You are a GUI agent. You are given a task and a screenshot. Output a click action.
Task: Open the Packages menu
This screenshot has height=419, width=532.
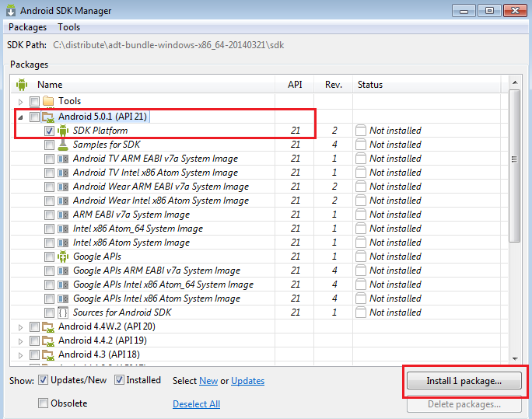coord(27,27)
